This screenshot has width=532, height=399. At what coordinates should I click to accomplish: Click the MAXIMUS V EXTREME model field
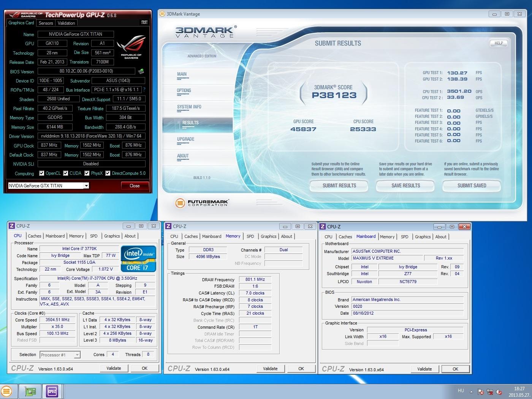coord(386,258)
